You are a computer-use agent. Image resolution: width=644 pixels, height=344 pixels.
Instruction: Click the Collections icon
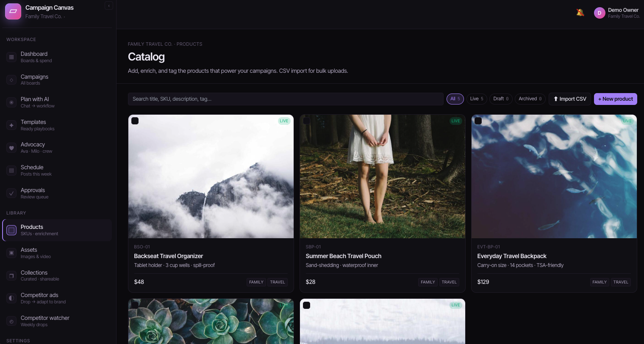click(x=11, y=276)
